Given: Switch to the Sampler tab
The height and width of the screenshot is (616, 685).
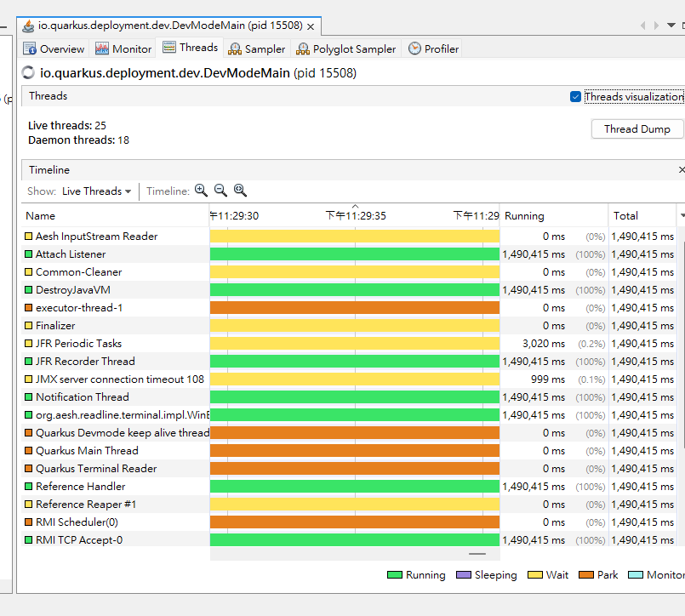Looking at the screenshot, I should [257, 48].
